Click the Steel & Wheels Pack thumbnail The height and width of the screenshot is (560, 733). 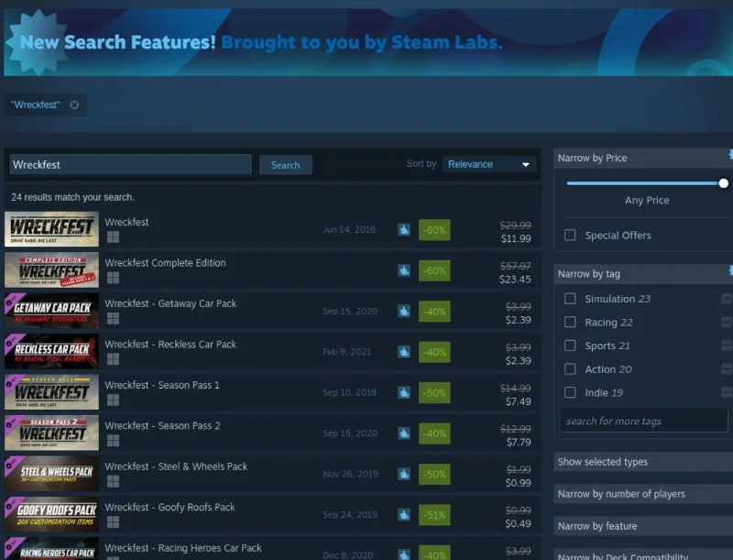51,473
